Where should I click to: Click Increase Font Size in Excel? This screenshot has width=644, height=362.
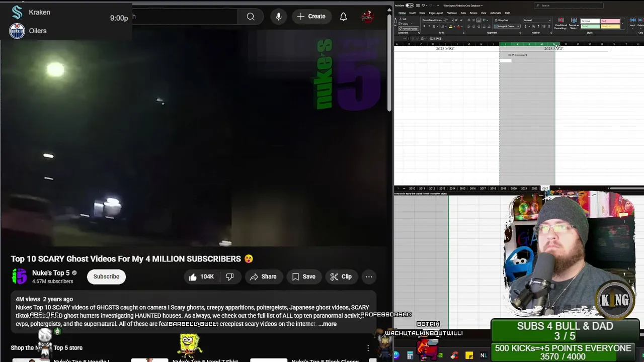[x=456, y=20]
